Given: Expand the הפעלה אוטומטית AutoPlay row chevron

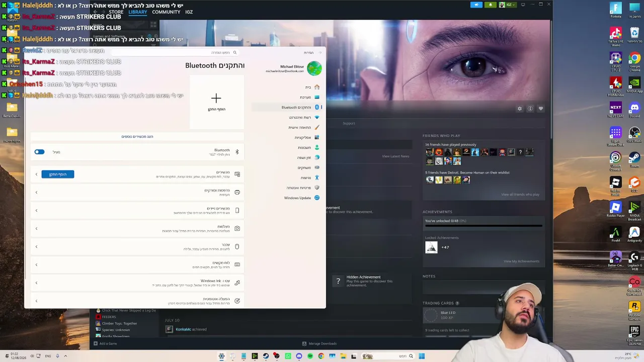Looking at the screenshot, I should click(x=36, y=301).
